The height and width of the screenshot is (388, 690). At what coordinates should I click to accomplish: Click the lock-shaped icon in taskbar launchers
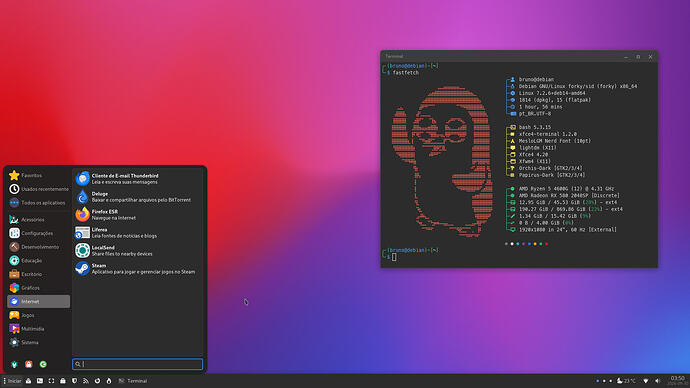tap(63, 381)
